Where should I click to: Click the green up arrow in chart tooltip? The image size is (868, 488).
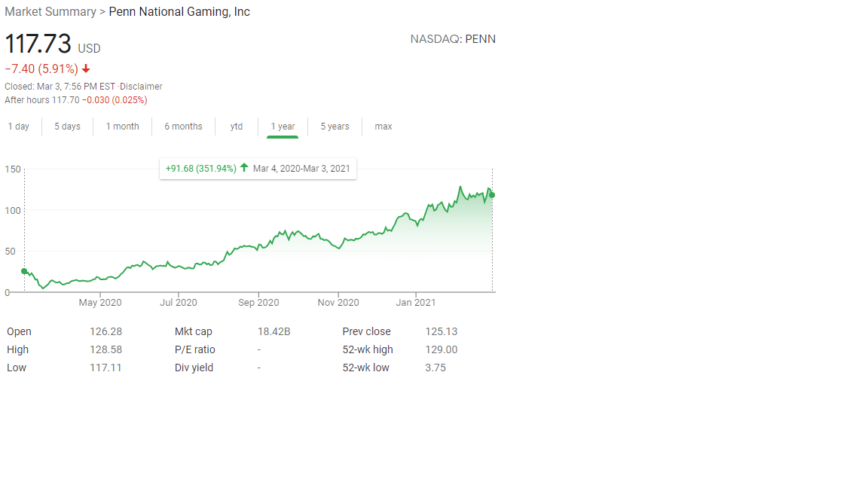[244, 168]
